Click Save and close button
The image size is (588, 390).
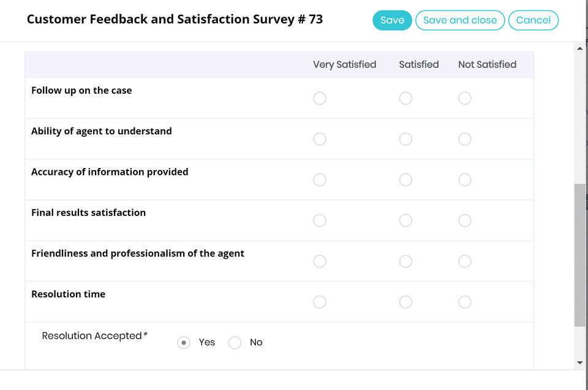point(460,20)
